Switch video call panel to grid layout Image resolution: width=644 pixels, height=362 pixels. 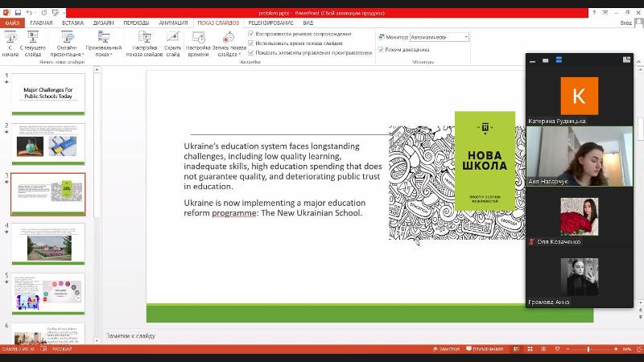point(626,60)
